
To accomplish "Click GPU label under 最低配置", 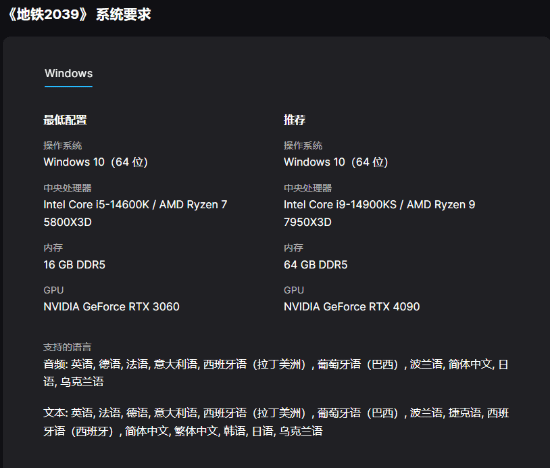I will pos(54,290).
